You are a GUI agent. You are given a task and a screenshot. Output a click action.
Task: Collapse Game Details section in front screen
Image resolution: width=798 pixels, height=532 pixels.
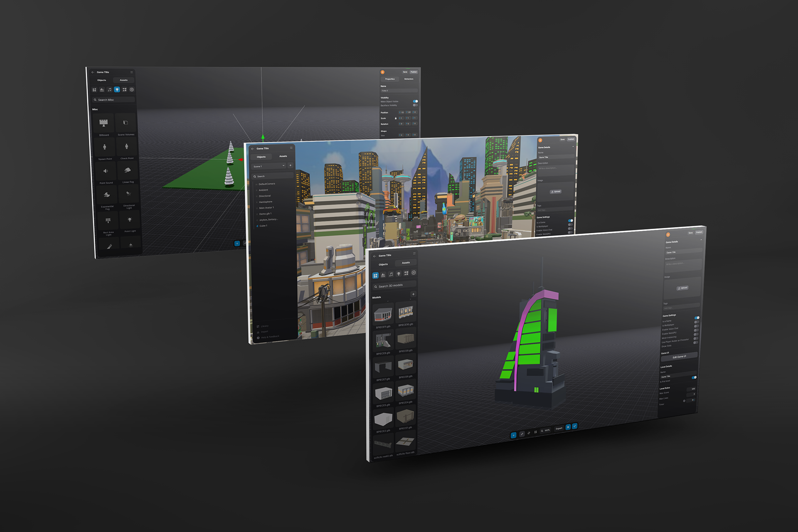tap(700, 240)
